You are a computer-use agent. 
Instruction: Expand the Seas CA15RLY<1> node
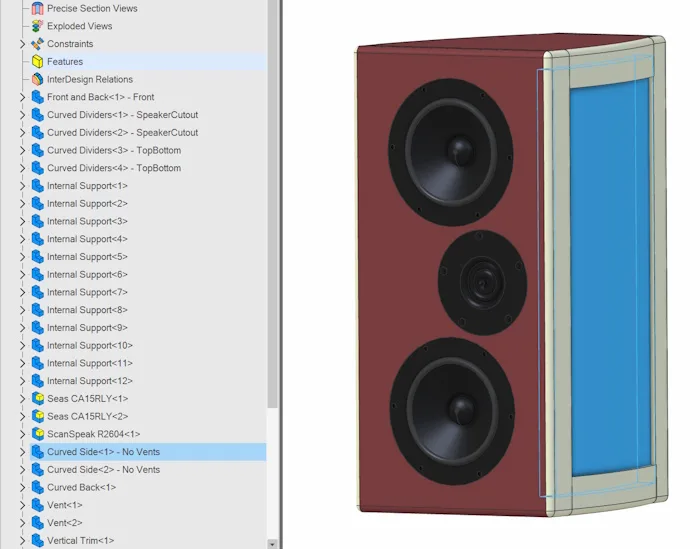pos(22,399)
